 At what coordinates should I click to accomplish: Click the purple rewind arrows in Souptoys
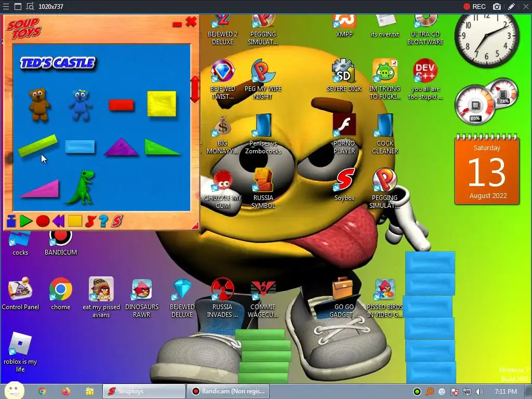click(58, 221)
